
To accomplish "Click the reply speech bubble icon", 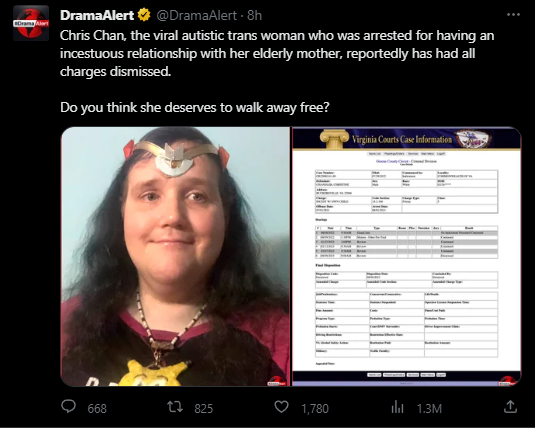I will [68, 407].
